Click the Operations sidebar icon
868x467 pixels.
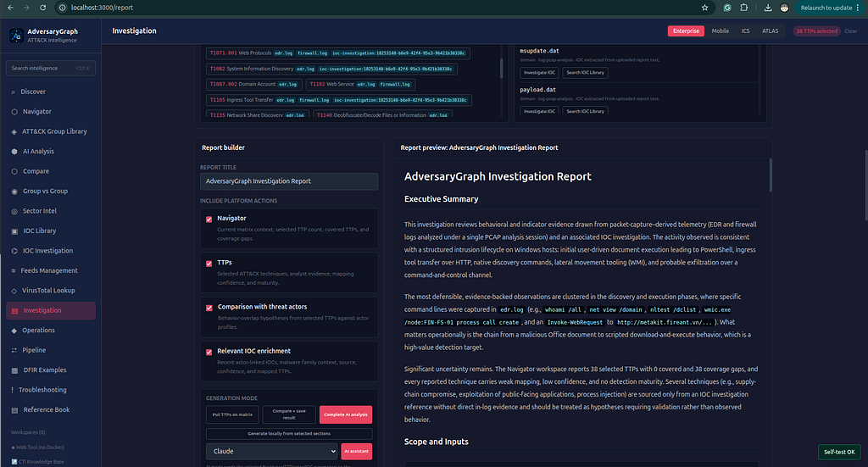(14, 331)
